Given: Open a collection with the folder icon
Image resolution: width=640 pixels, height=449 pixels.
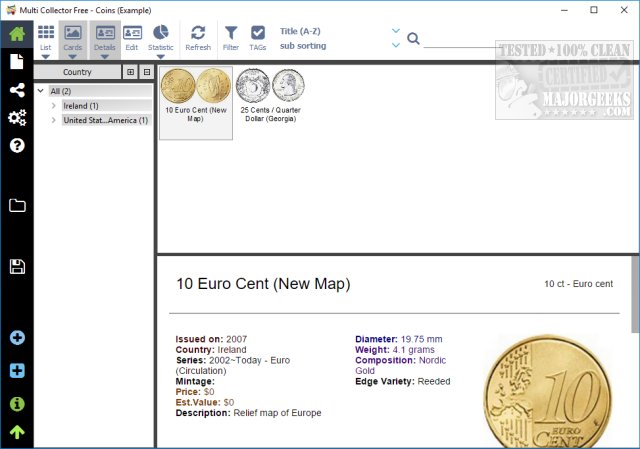Looking at the screenshot, I should [x=17, y=205].
